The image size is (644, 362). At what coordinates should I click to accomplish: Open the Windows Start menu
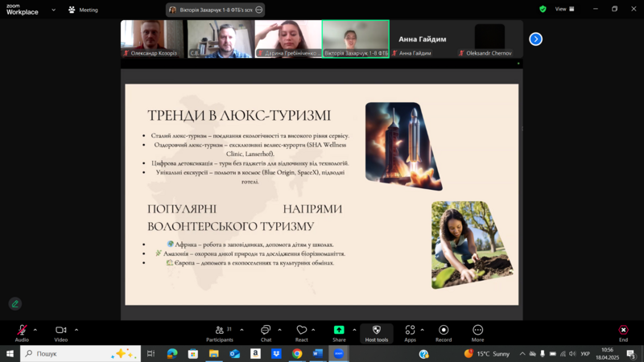tap(10, 353)
